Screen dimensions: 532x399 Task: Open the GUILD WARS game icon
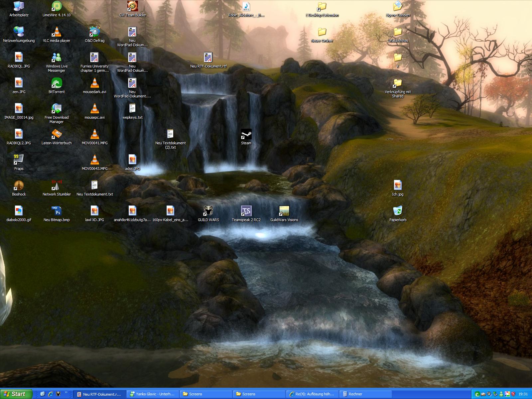(208, 211)
